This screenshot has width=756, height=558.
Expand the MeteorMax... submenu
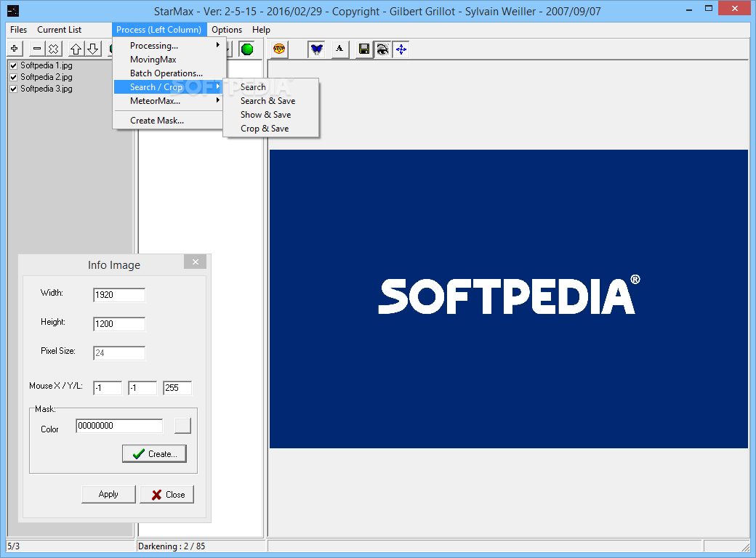(168, 101)
